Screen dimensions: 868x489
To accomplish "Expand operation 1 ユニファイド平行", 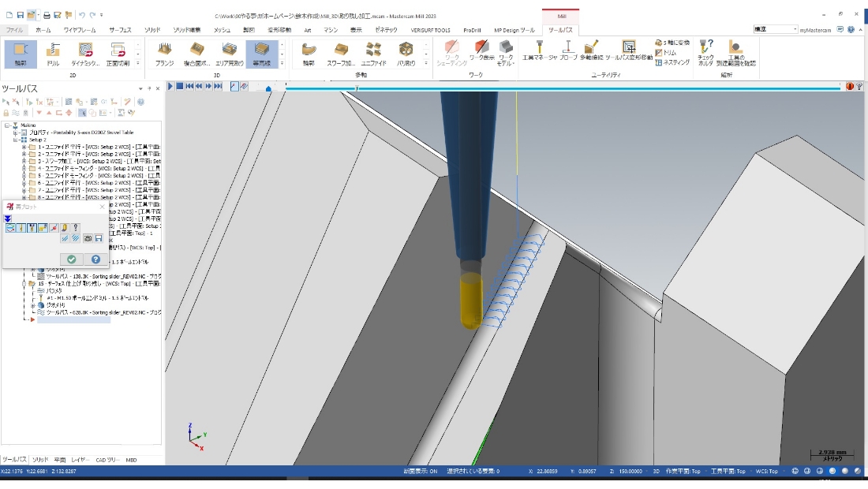I will 24,147.
